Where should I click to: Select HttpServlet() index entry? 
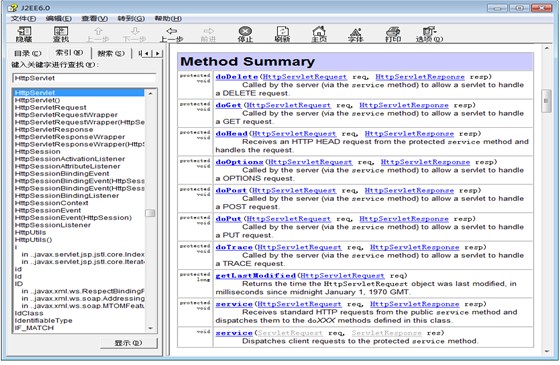point(38,100)
